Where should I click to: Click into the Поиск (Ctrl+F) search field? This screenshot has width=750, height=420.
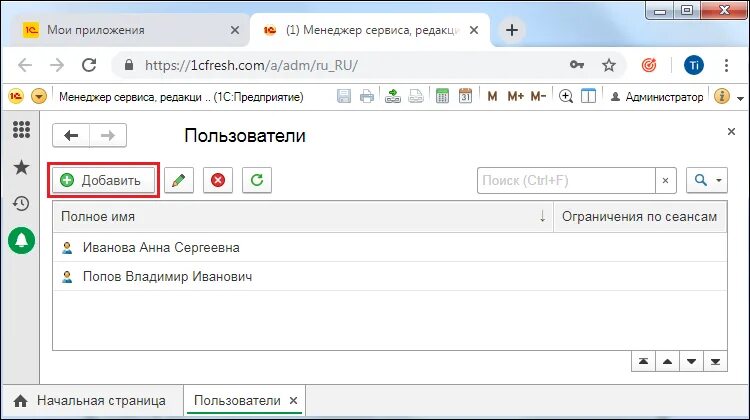click(566, 180)
